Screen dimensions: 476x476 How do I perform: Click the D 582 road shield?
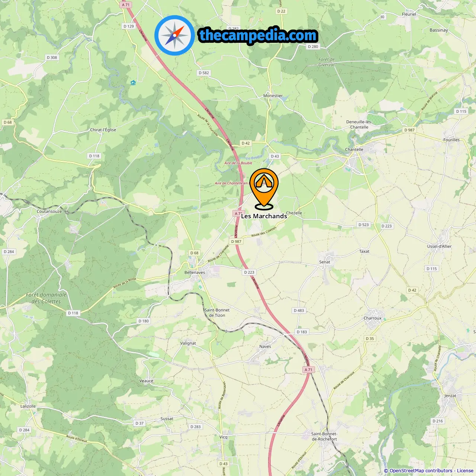point(204,73)
